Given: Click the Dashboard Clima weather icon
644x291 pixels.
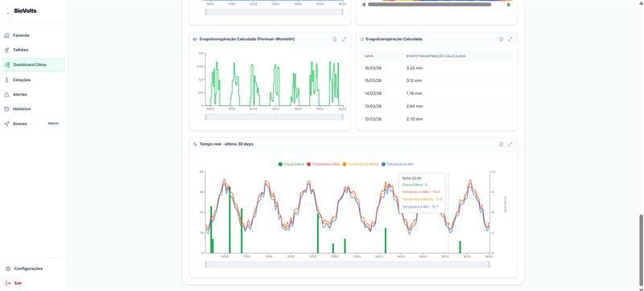Looking at the screenshot, I should [6, 65].
